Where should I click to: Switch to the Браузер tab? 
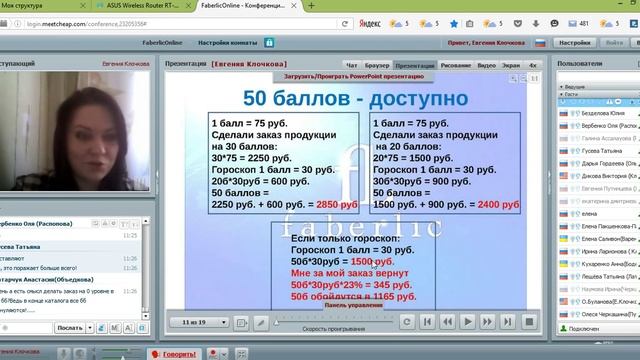coord(377,65)
